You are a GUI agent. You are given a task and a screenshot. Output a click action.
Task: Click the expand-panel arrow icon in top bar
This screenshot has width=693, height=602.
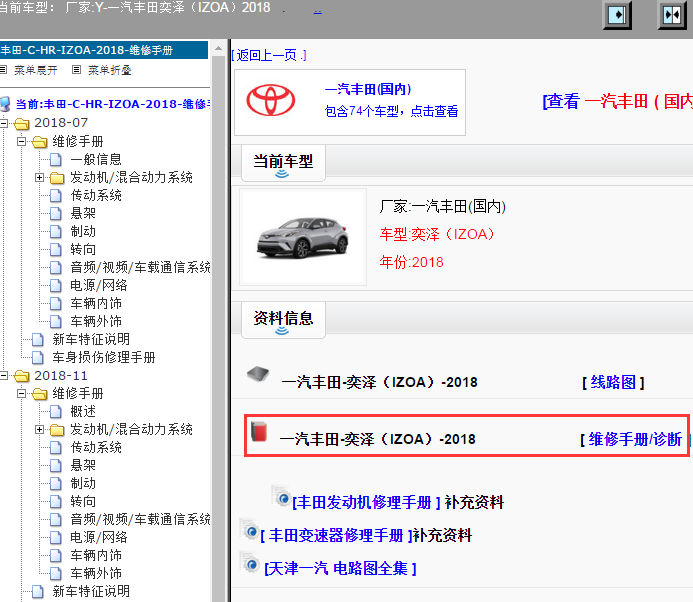(617, 15)
